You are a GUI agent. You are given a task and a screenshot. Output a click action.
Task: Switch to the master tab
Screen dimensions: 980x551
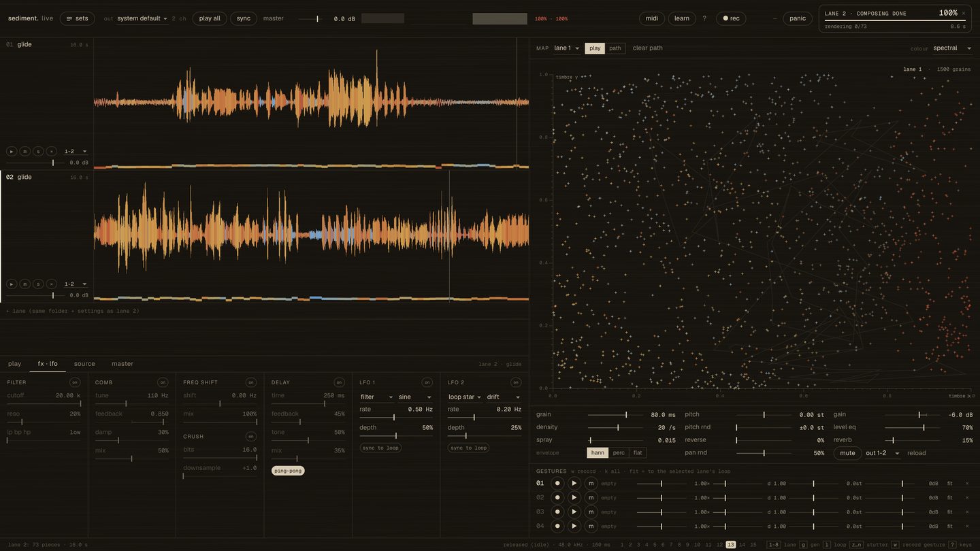tap(122, 364)
